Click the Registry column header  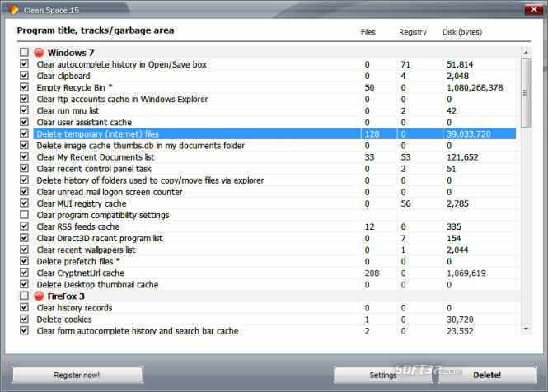coord(413,32)
